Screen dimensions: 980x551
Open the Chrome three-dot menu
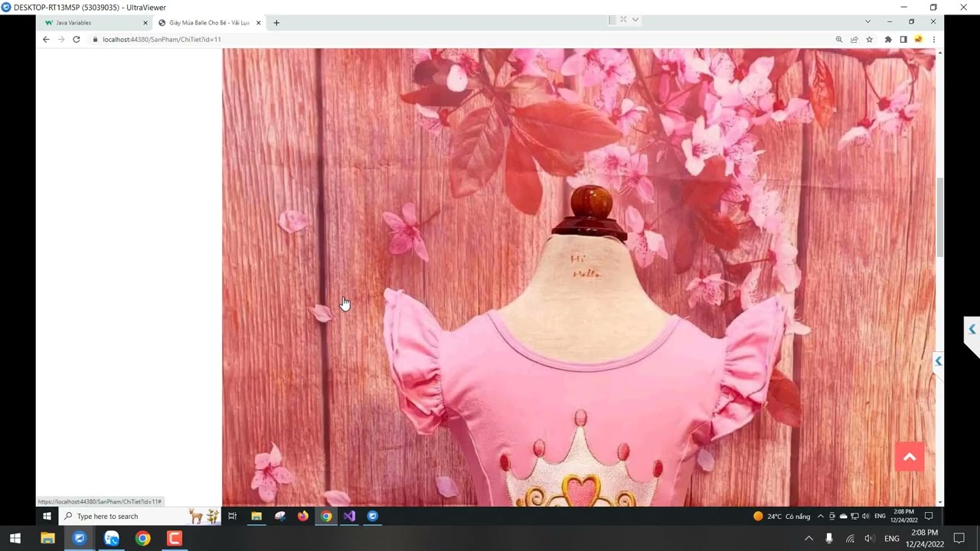tap(933, 39)
